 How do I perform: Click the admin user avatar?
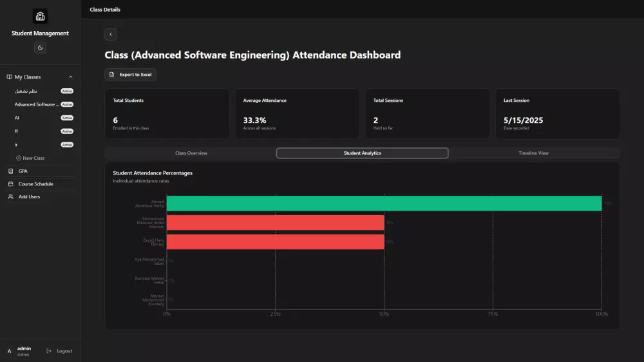pyautogui.click(x=9, y=351)
